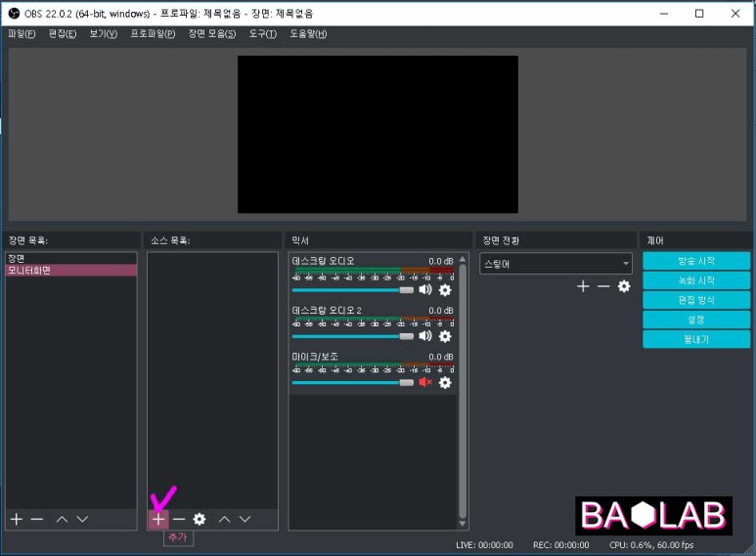756x556 pixels.
Task: Open the 스팅어 transition dropdown
Action: point(556,264)
